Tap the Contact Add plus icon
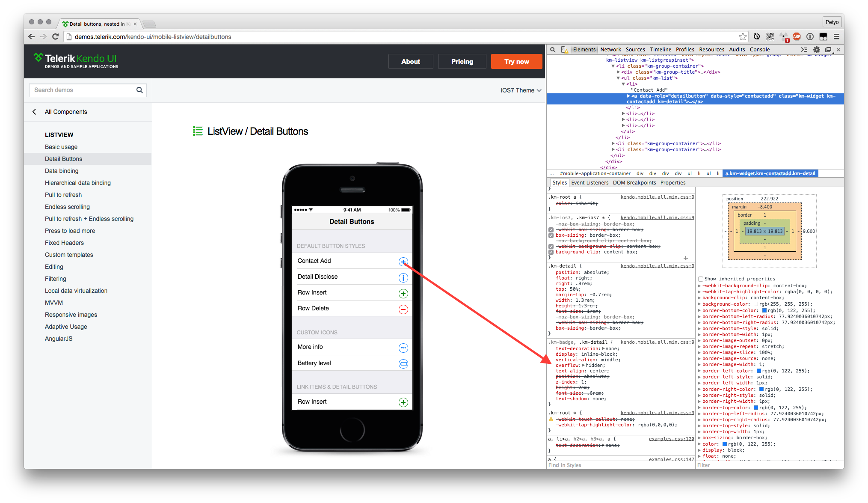The image size is (868, 503). 403,262
